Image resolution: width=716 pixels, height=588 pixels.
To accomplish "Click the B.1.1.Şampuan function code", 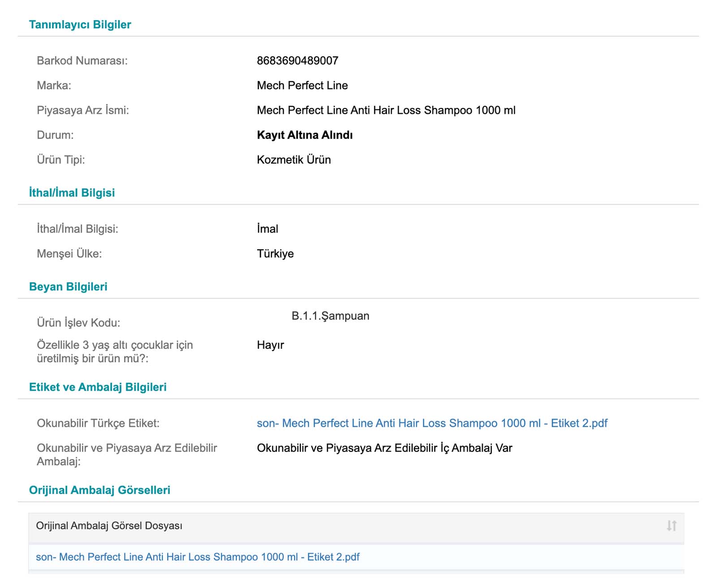I will tap(330, 316).
